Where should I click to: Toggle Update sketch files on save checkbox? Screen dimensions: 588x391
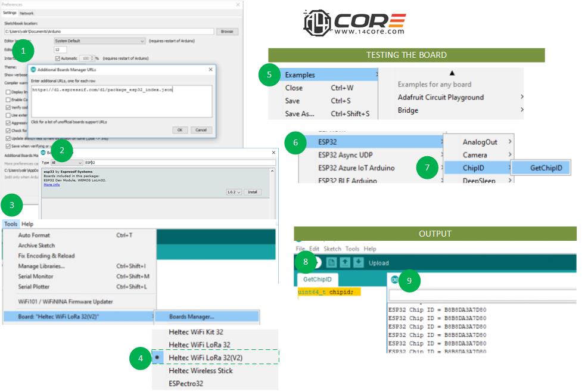[8, 138]
